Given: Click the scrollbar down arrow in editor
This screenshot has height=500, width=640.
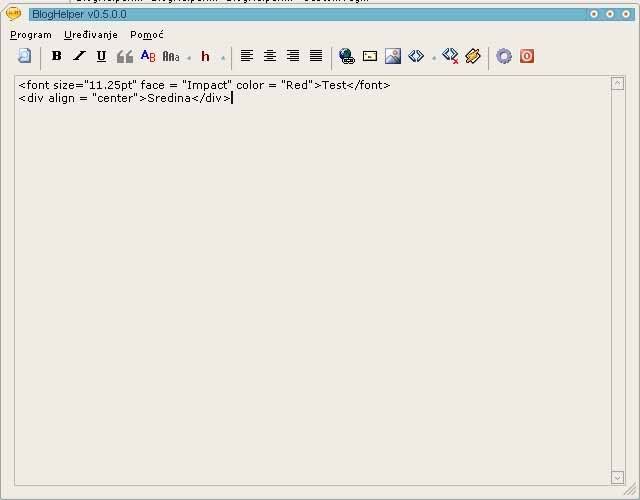Looking at the screenshot, I should 617,477.
